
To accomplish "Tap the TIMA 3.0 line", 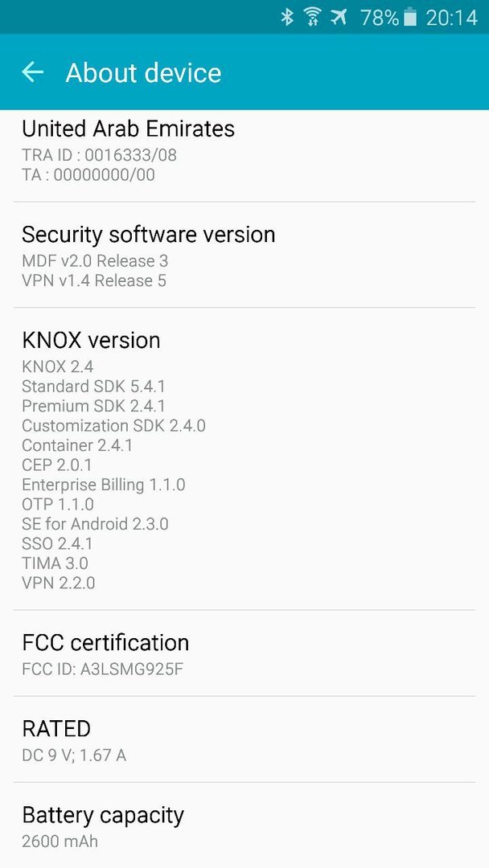I will point(55,563).
